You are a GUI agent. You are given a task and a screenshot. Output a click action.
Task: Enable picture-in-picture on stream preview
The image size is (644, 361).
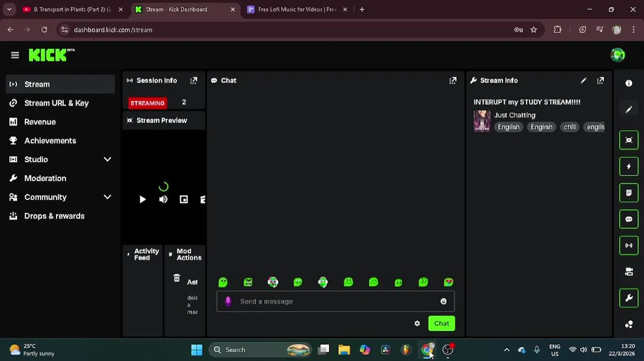(x=184, y=200)
